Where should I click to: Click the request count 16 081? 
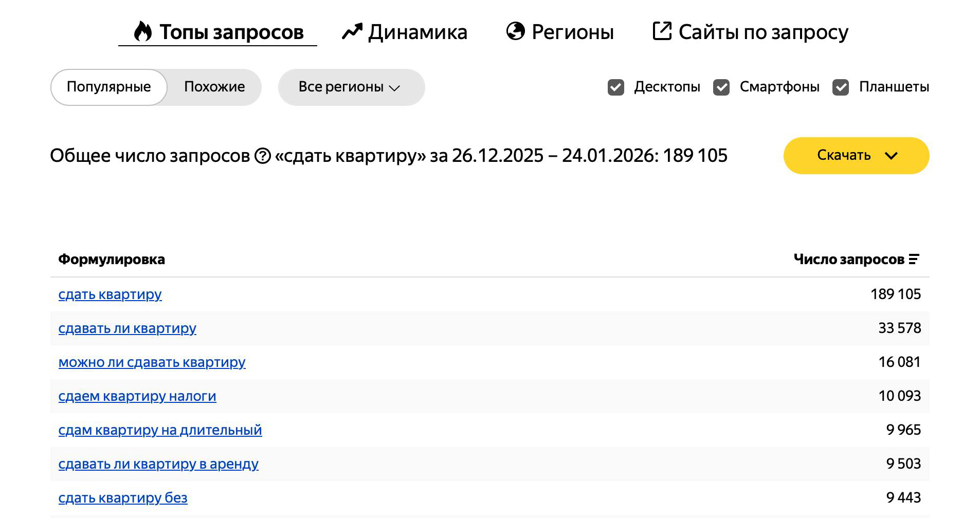click(900, 362)
